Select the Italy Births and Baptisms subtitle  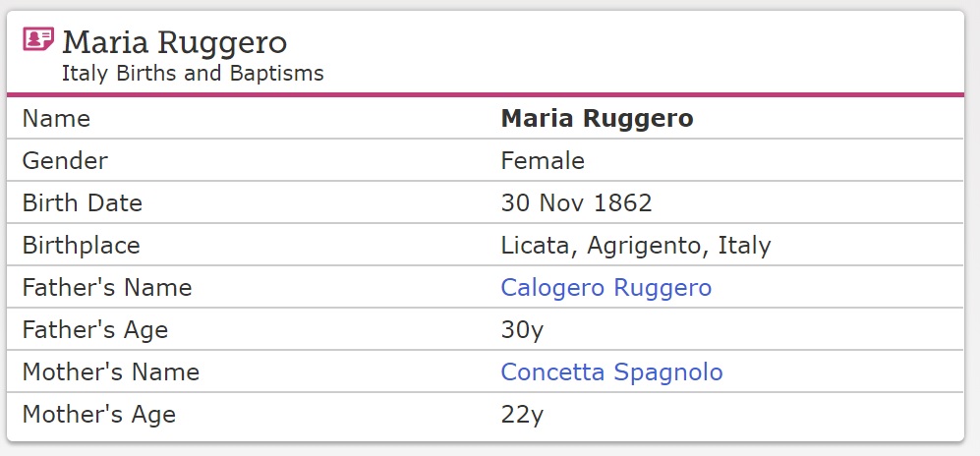[193, 74]
